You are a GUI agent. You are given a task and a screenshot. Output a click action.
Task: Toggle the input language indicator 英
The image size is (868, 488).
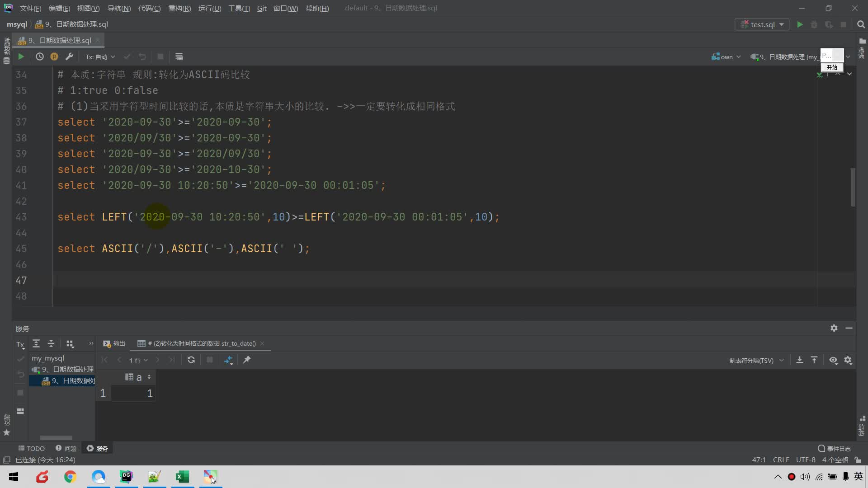(x=859, y=476)
